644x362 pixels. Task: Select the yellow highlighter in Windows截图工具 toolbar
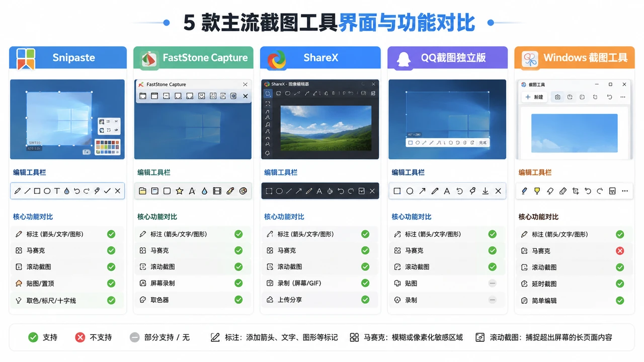point(537,191)
